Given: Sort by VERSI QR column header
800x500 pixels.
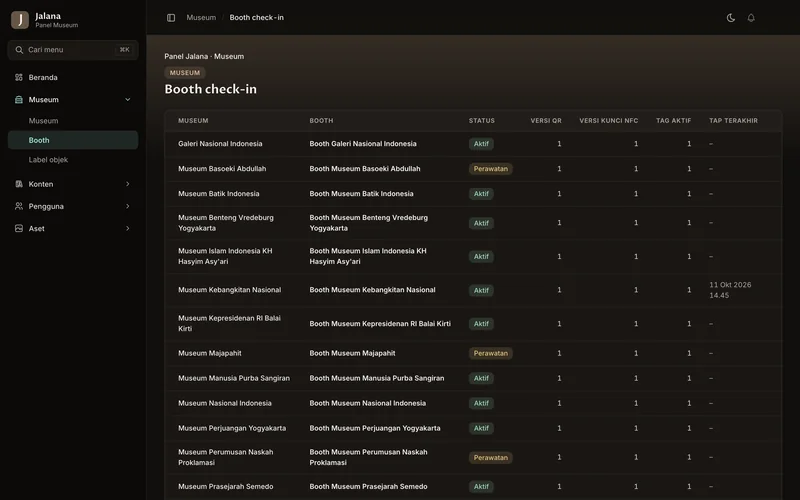Looking at the screenshot, I should (x=546, y=121).
